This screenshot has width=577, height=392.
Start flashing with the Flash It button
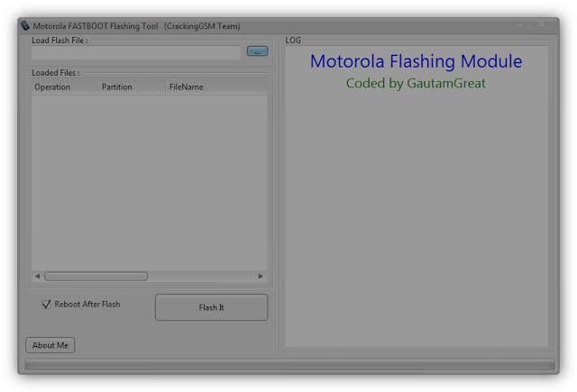coord(211,307)
